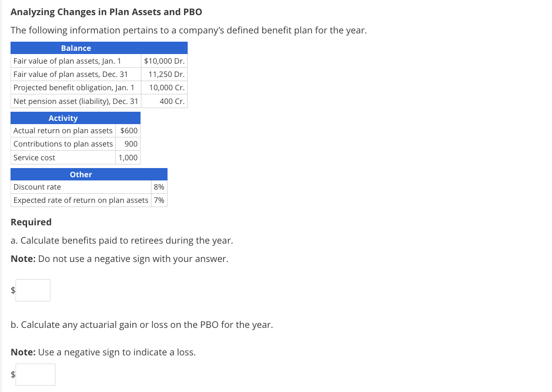This screenshot has width=552, height=392.
Task: Click the Actual return on plan assets row
Action: tap(63, 131)
